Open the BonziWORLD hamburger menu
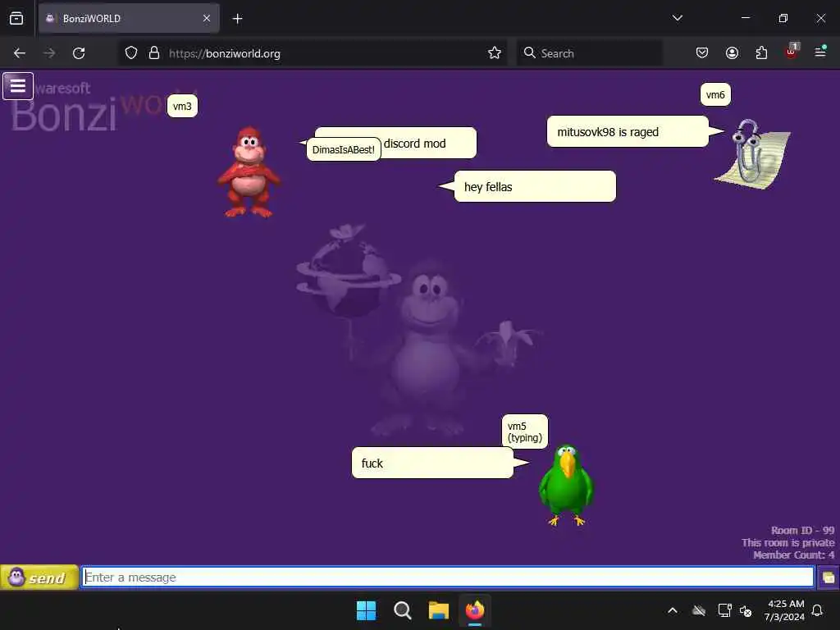Screen dimensions: 840x630 [18, 85]
